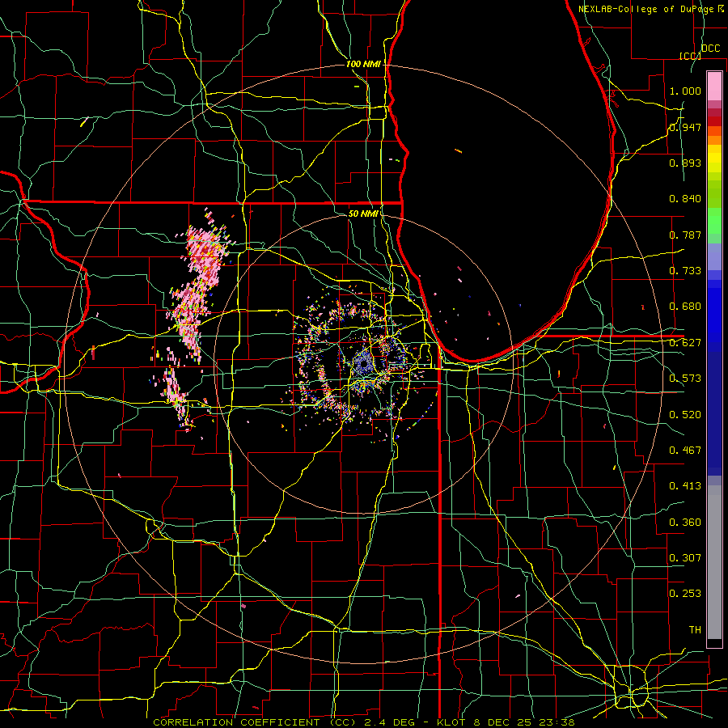The width and height of the screenshot is (728, 728).
Task: Click the radar site center clutter
Action: click(x=364, y=364)
